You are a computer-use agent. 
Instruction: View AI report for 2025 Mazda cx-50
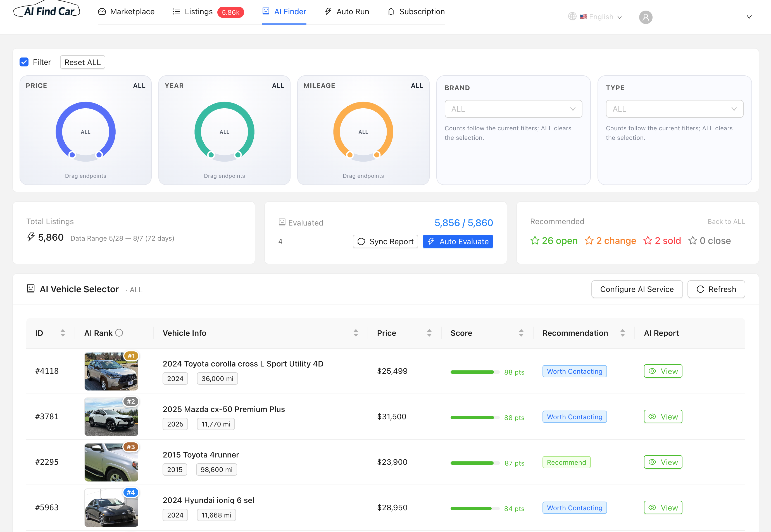pyautogui.click(x=663, y=417)
